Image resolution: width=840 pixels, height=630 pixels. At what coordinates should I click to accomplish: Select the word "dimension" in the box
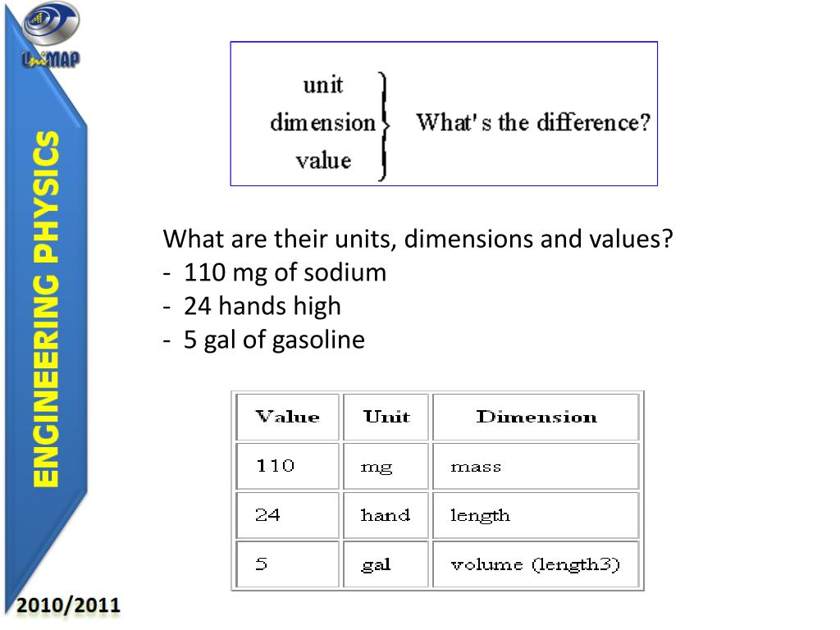click(322, 123)
